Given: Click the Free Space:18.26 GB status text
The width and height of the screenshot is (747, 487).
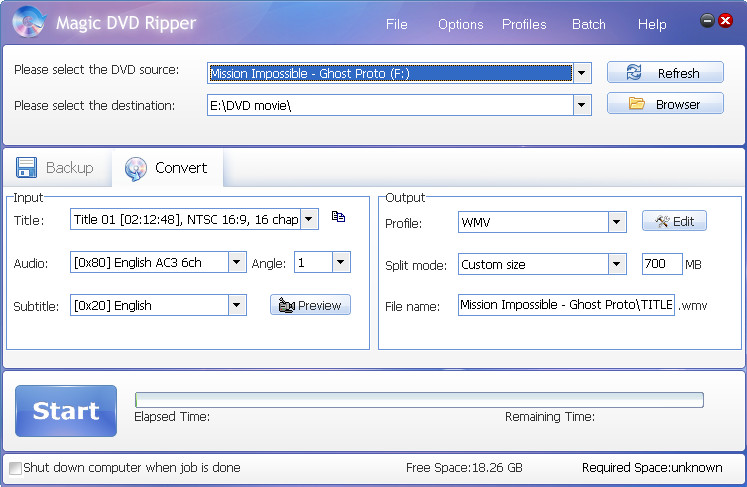Looking at the screenshot, I should [464, 468].
